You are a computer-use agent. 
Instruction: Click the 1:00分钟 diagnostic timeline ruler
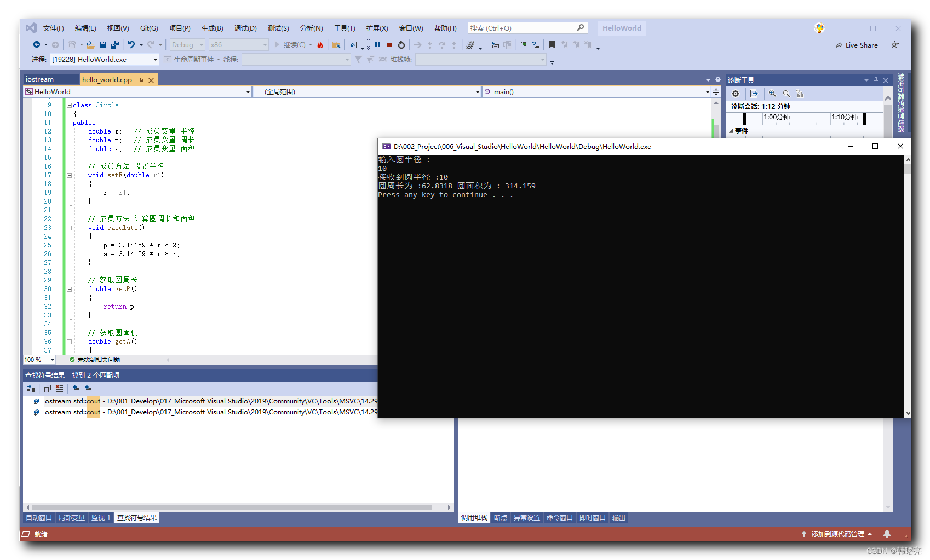coord(777,117)
